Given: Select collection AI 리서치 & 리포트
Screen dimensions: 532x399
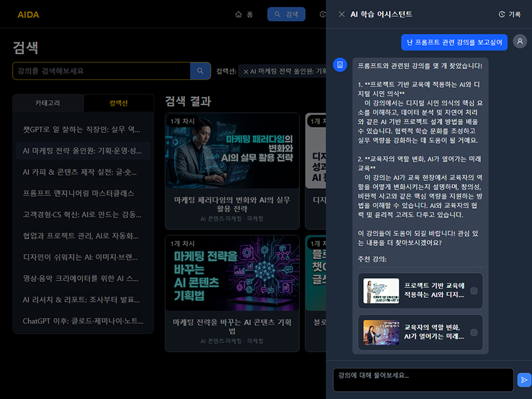Looking at the screenshot, I should click(83, 300).
